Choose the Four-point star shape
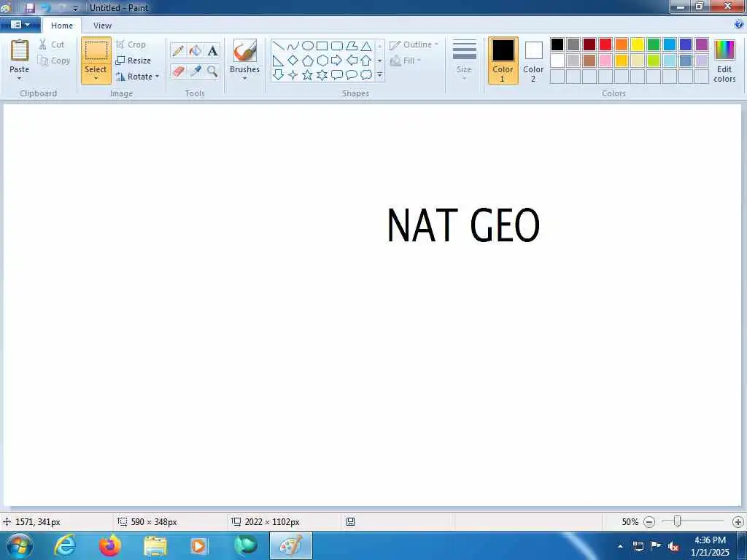This screenshot has width=747, height=560. pyautogui.click(x=293, y=75)
